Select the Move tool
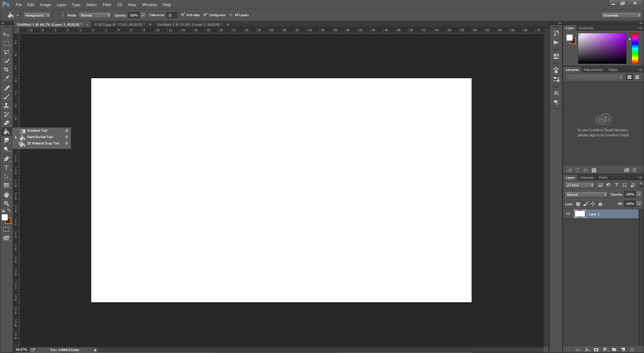The width and height of the screenshot is (644, 353). pos(6,34)
